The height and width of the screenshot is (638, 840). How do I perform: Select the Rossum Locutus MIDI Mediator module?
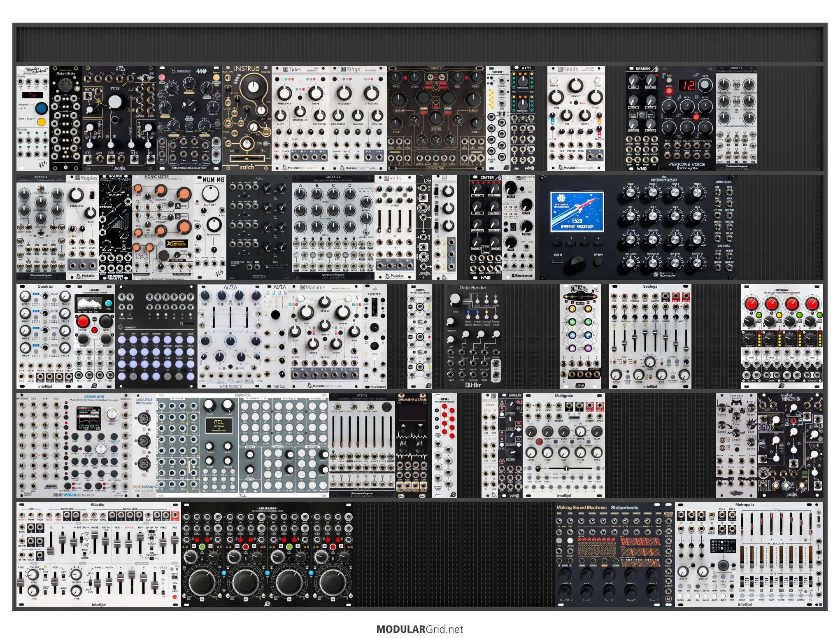pyautogui.click(x=144, y=446)
